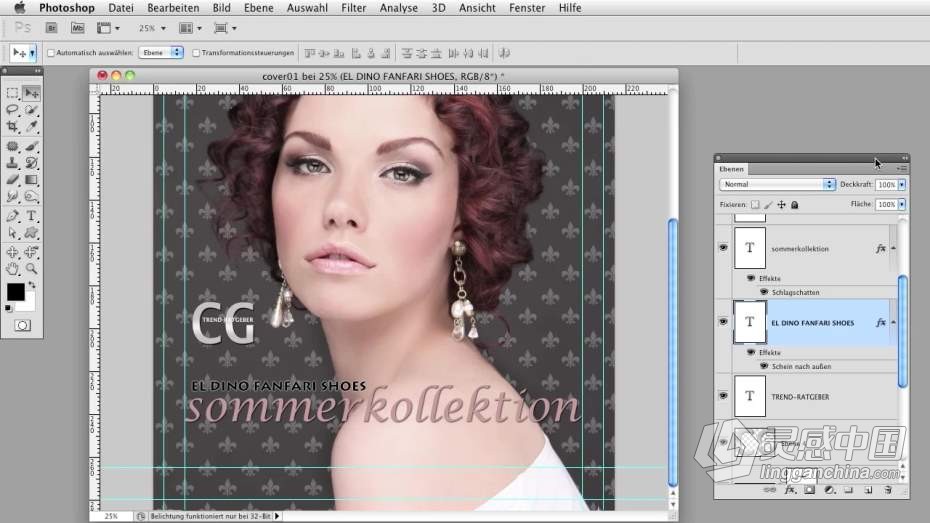
Task: Select the Brush tool
Action: 31,146
